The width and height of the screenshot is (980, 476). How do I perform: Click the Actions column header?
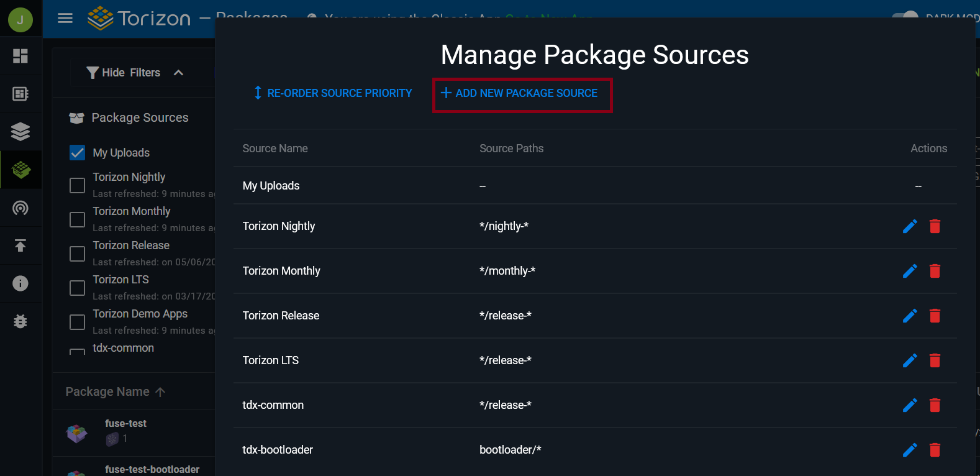pos(929,149)
